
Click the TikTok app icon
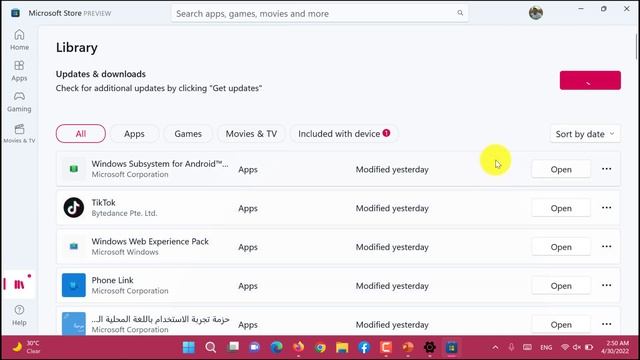(x=73, y=207)
